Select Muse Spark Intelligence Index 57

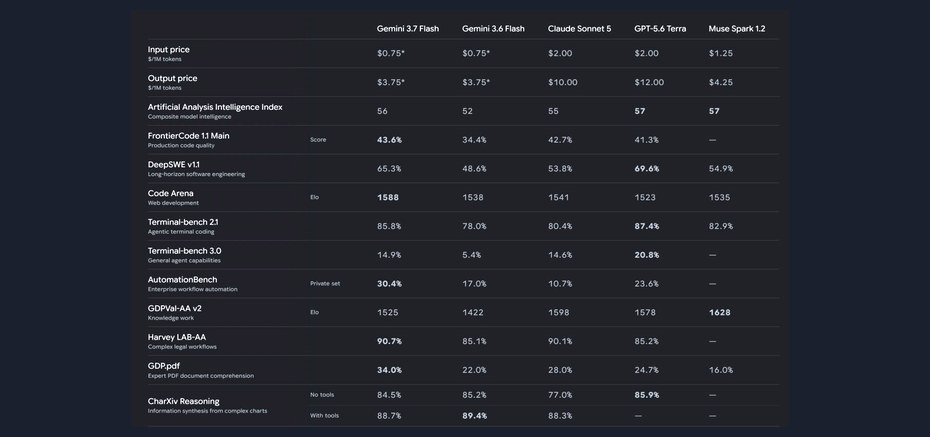(714, 111)
